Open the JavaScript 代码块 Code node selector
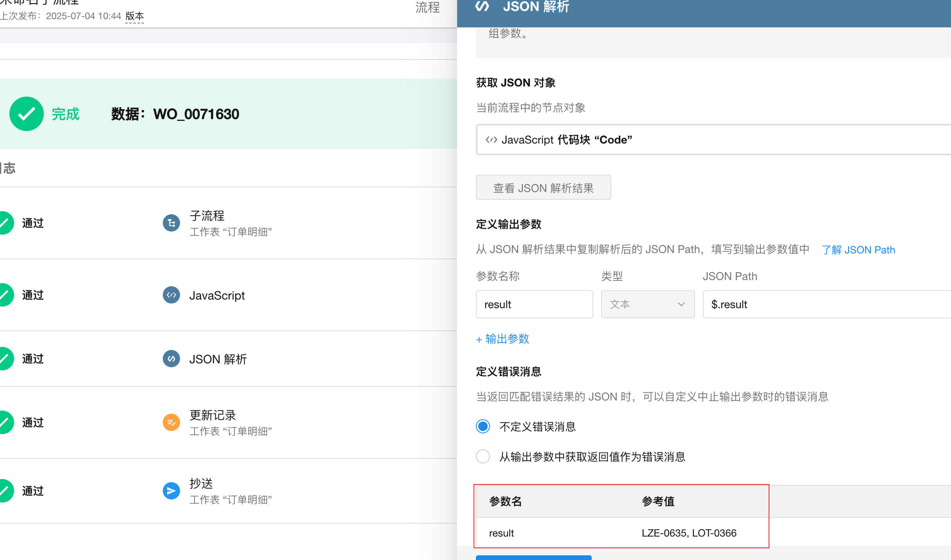951x560 pixels. coord(712,140)
